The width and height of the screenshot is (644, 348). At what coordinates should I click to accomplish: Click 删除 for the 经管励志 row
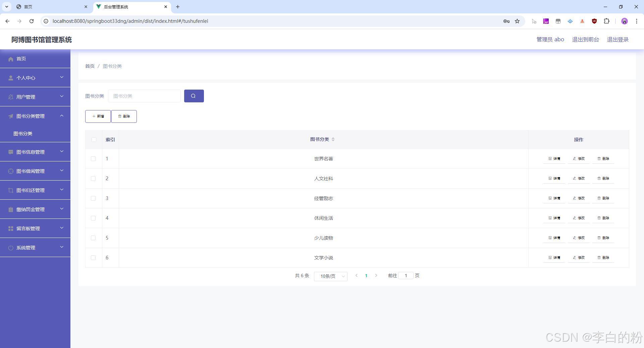pos(603,198)
